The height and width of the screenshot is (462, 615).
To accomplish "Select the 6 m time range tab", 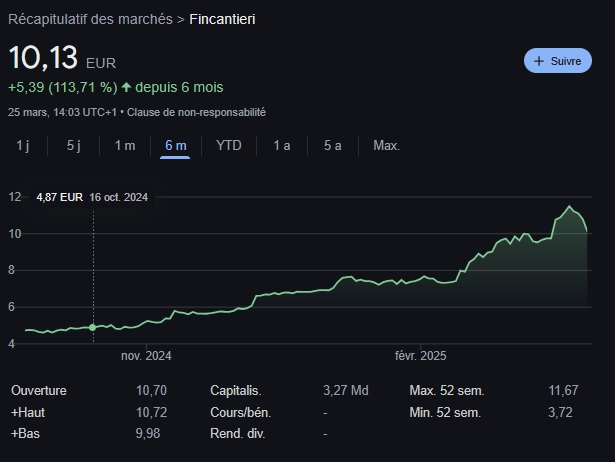I will point(175,145).
